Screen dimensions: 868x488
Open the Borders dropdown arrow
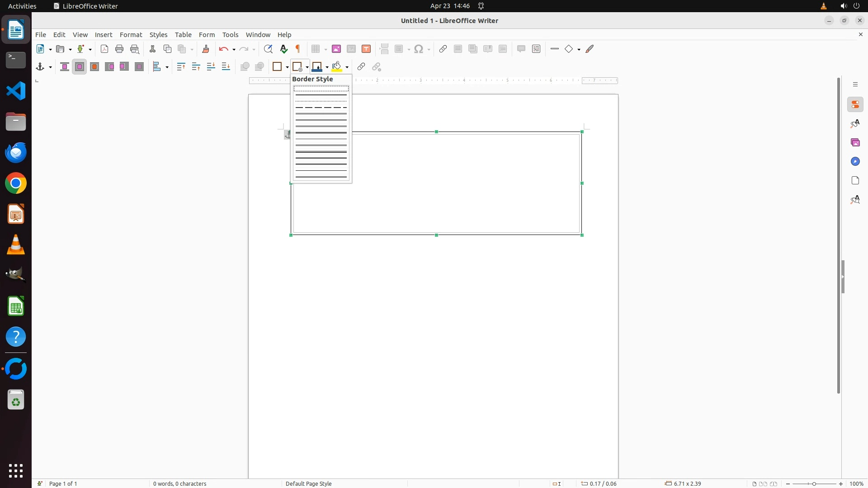click(x=287, y=67)
